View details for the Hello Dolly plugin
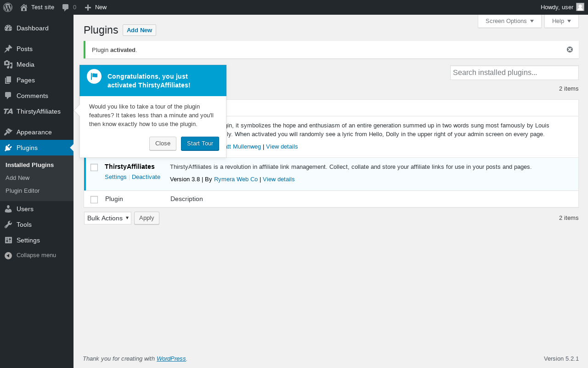 click(x=282, y=147)
